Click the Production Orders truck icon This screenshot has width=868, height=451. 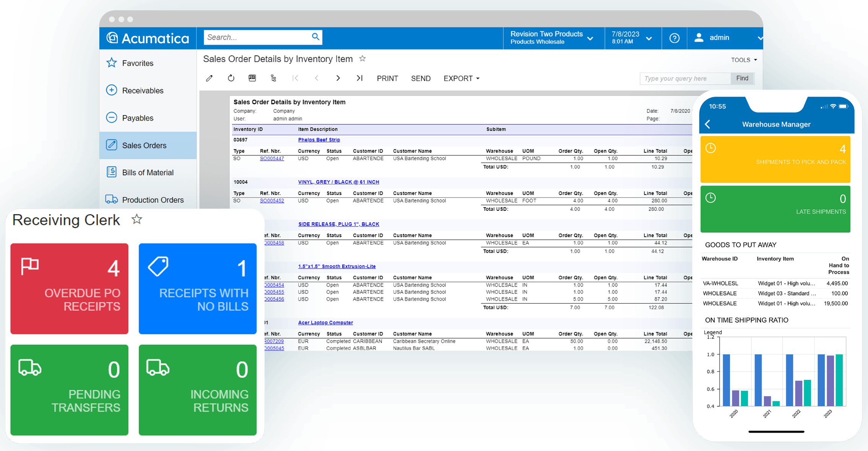111,199
